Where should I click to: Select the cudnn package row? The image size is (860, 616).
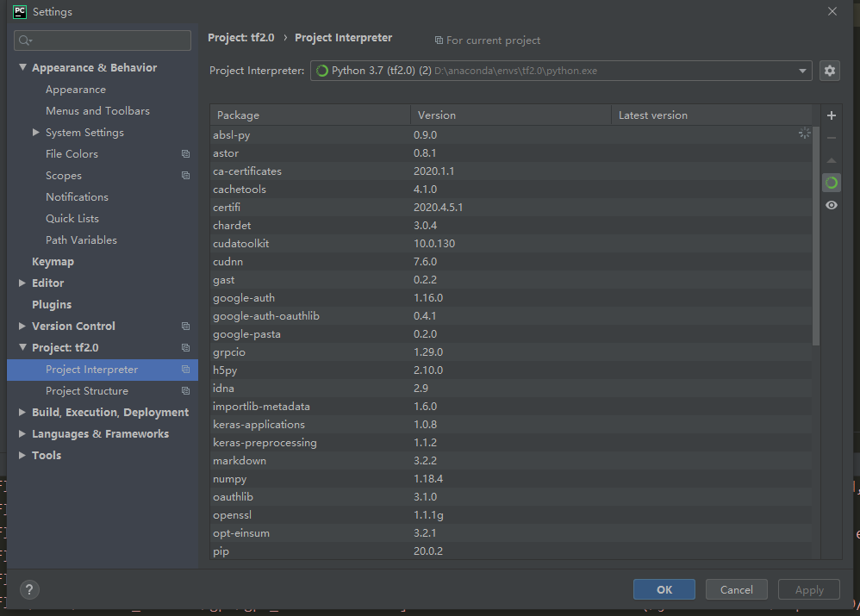[x=511, y=262]
